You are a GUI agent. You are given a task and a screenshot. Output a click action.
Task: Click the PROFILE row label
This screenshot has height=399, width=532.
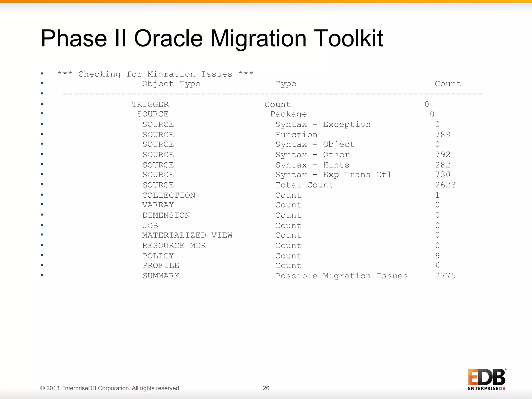pyautogui.click(x=161, y=266)
